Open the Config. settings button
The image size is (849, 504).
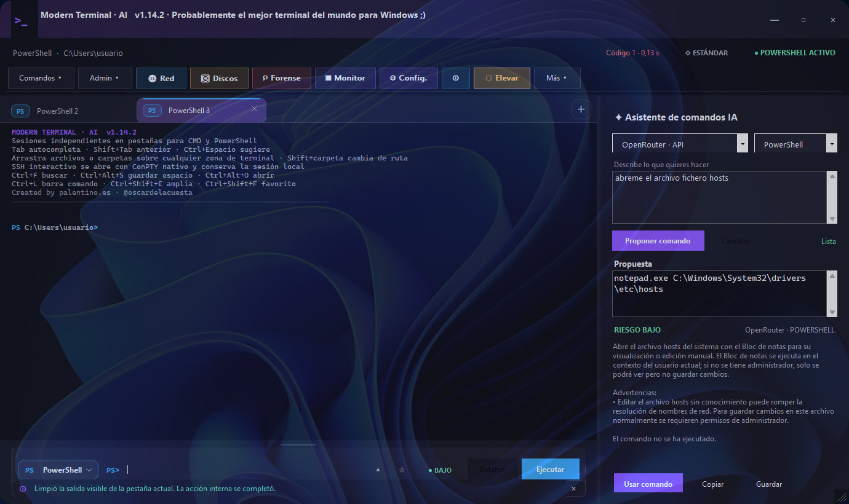click(409, 78)
